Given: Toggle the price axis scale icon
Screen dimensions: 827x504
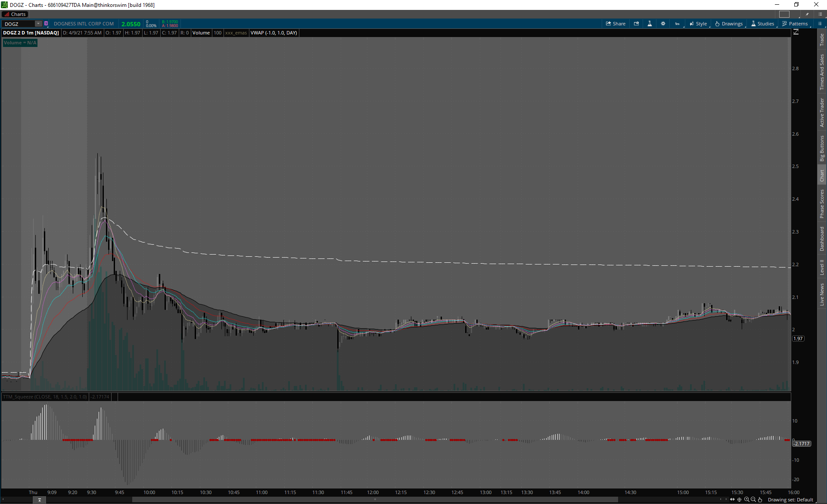Looking at the screenshot, I should coord(796,32).
